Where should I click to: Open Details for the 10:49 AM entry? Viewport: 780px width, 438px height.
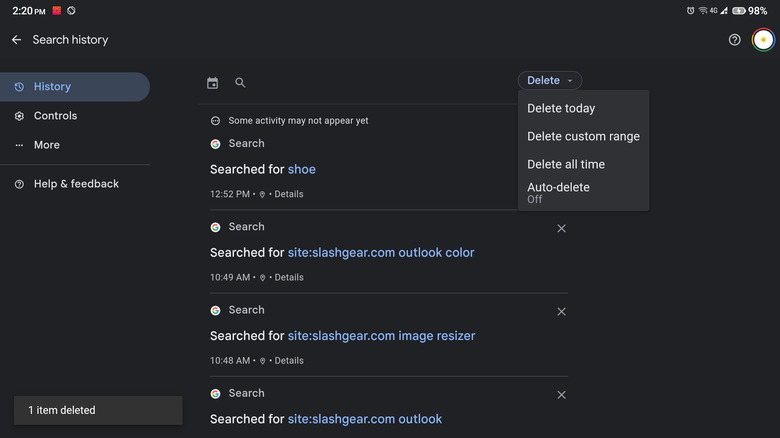289,277
